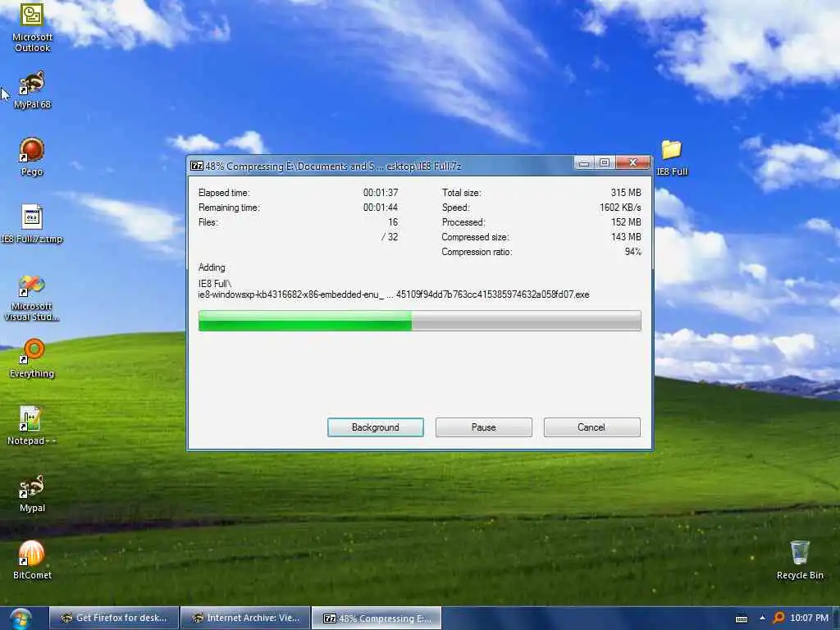Select the IE8 Full folder icon
Viewport: 840px width, 630px height.
(x=672, y=157)
